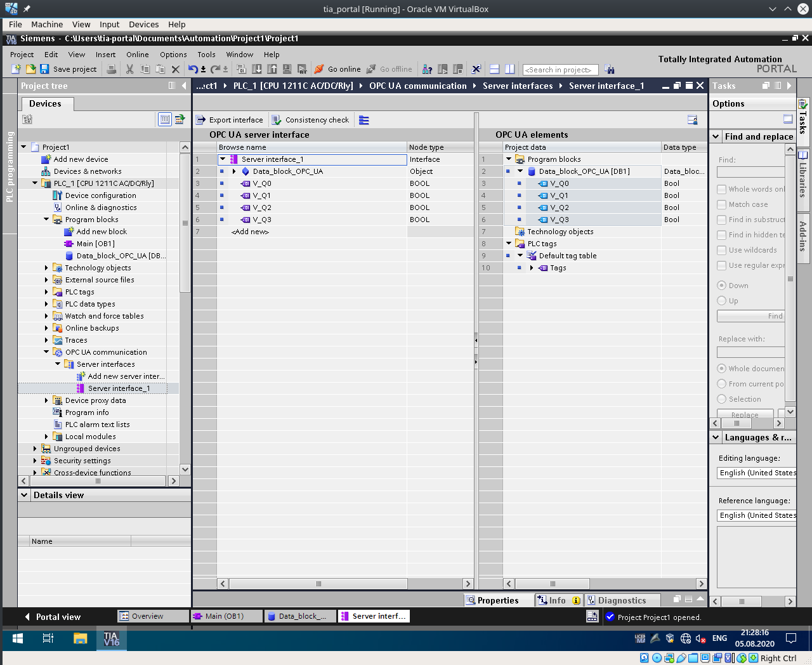The width and height of the screenshot is (812, 665).
Task: Switch to Portal view
Action: coord(52,617)
